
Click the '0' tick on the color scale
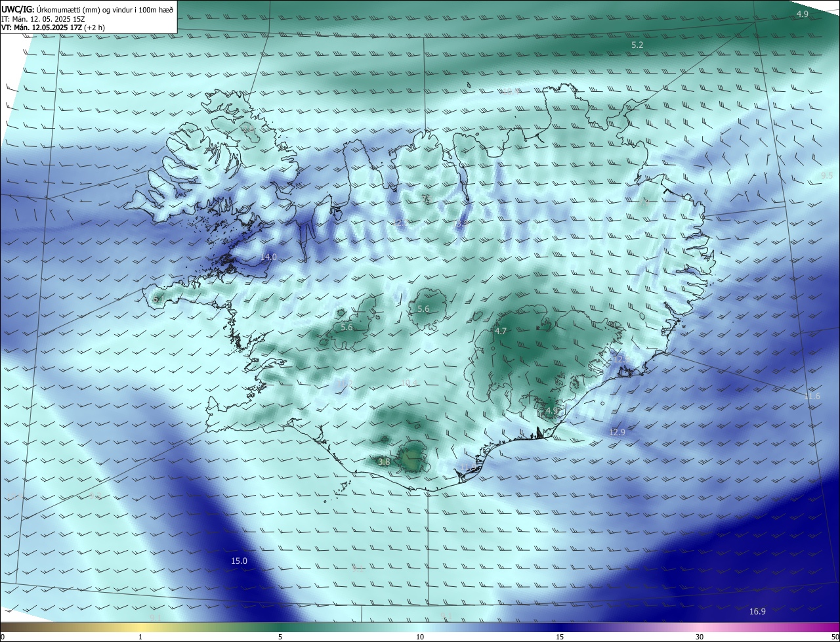(3, 637)
